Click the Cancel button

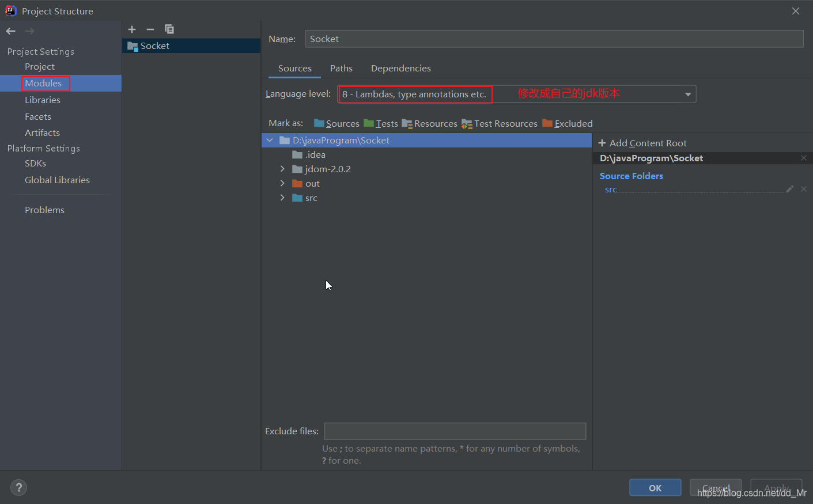(716, 488)
